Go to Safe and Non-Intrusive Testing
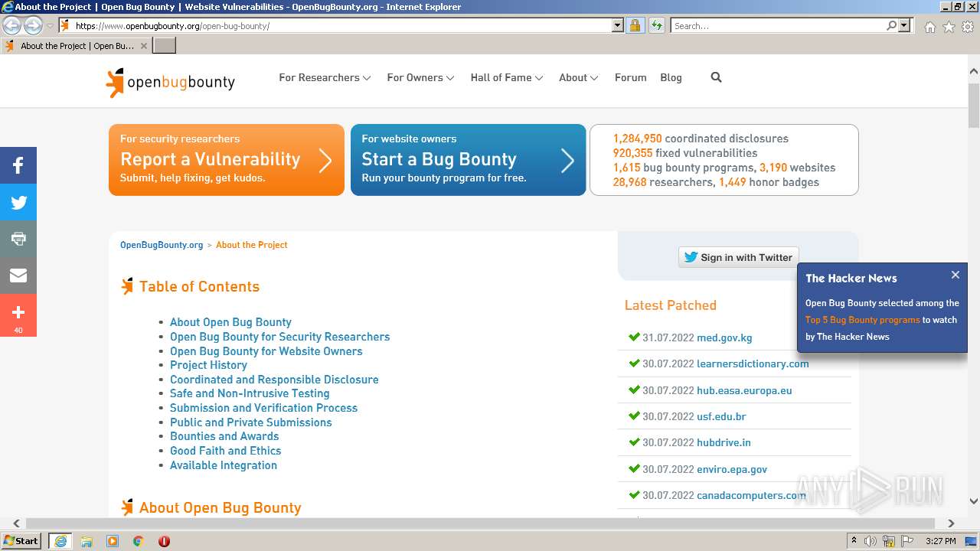The width and height of the screenshot is (980, 551). coord(250,393)
